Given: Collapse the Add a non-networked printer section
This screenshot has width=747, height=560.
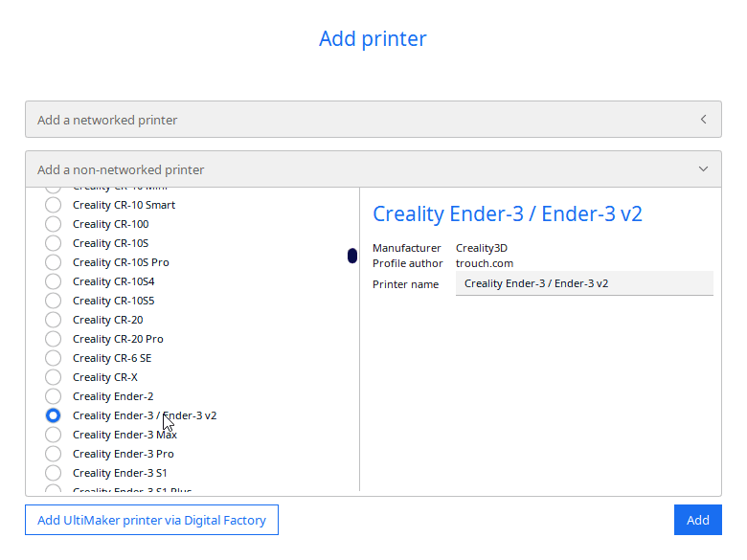Looking at the screenshot, I should click(x=373, y=169).
